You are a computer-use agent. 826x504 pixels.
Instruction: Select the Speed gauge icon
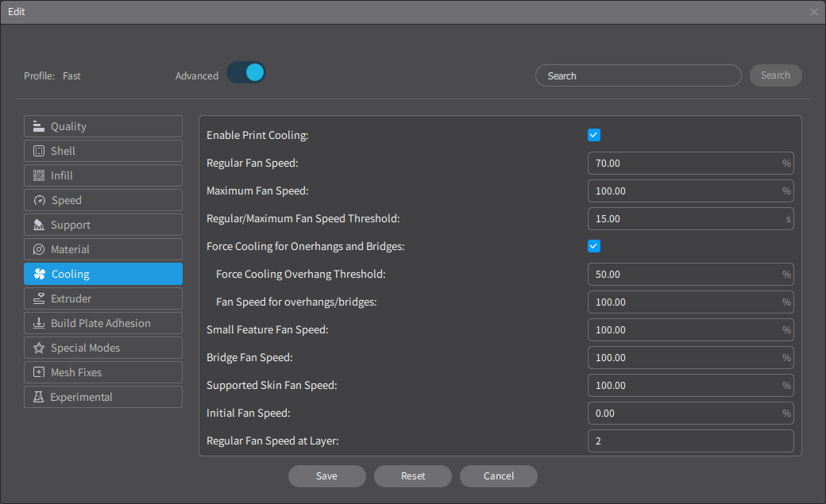coord(39,199)
